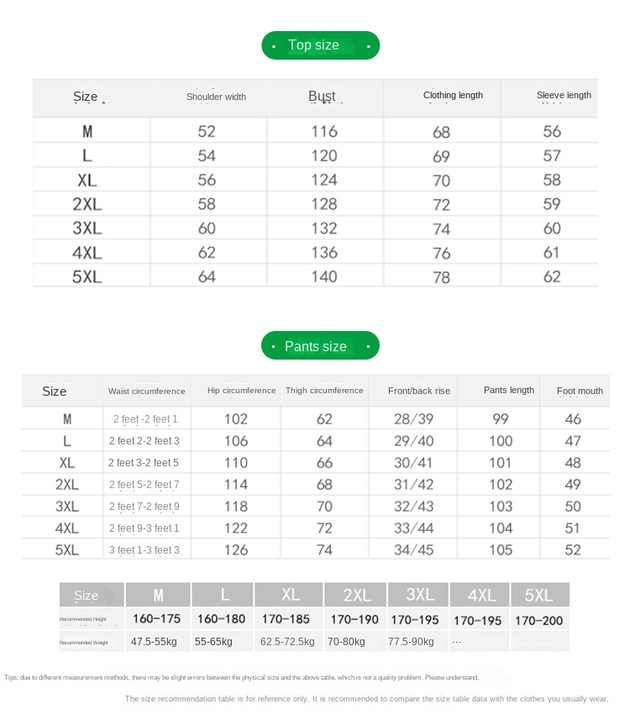Image resolution: width=630 pixels, height=720 pixels.
Task: Select the gray Size cell in recommendation table
Action: (92, 595)
